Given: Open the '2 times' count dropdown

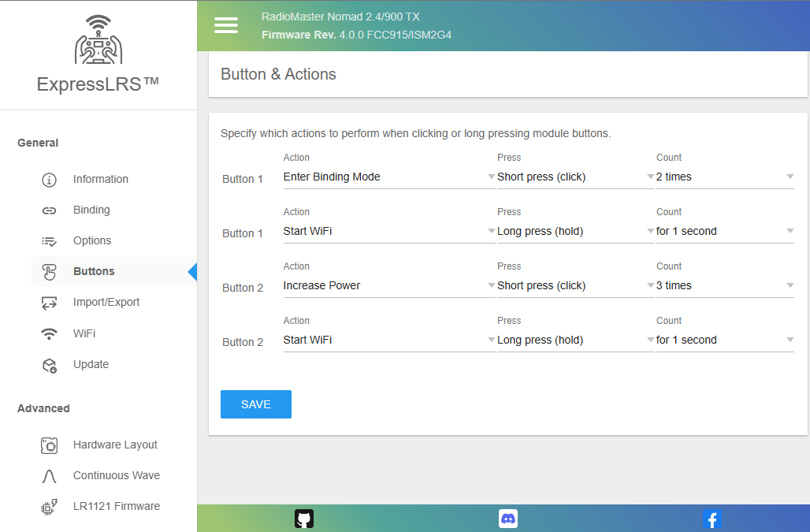Looking at the screenshot, I should coord(724,177).
